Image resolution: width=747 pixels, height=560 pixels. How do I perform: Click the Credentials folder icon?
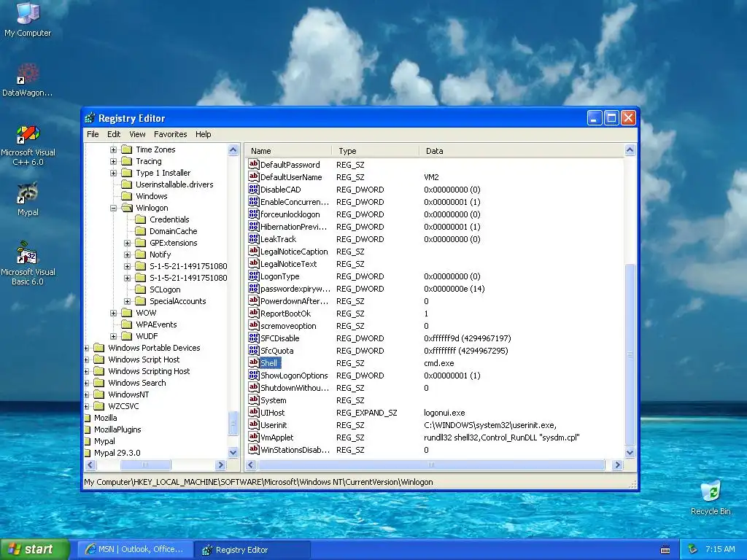tap(140, 219)
